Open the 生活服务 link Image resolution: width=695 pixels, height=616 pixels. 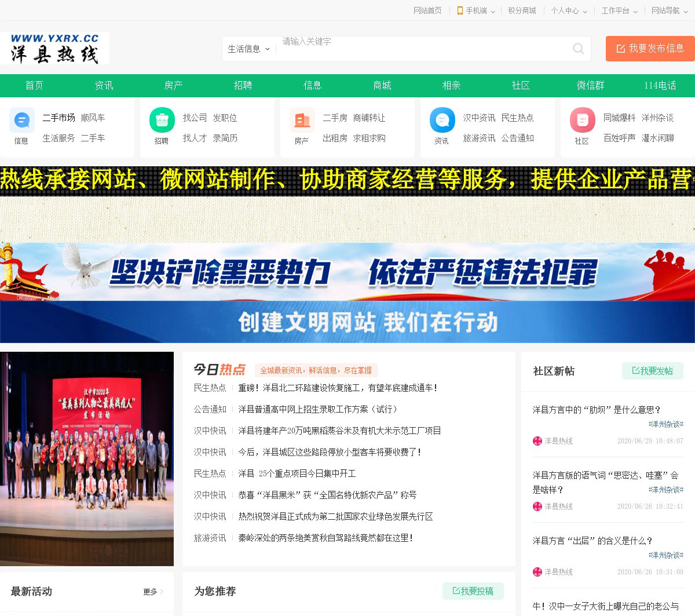pos(58,138)
